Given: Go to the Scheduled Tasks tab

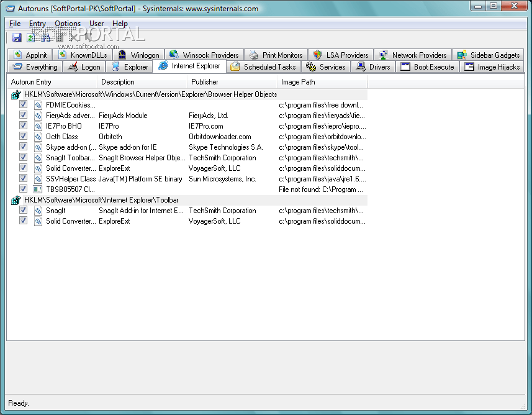Looking at the screenshot, I should [x=263, y=67].
